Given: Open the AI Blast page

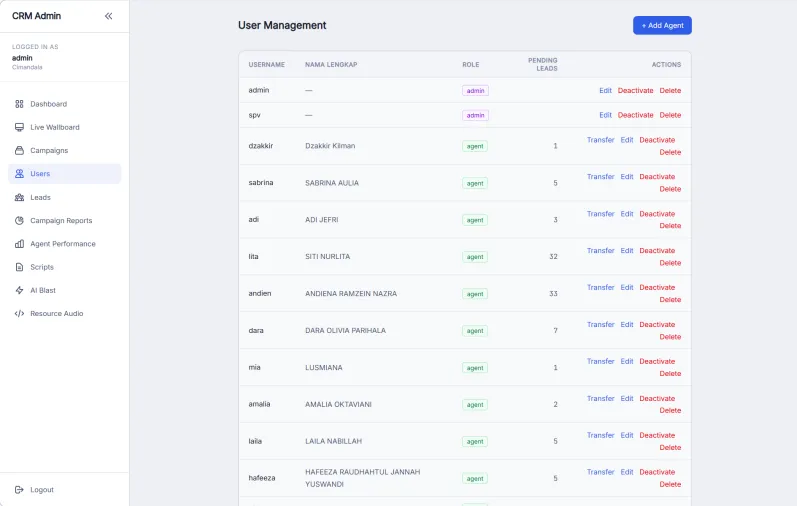Looking at the screenshot, I should tap(65, 290).
